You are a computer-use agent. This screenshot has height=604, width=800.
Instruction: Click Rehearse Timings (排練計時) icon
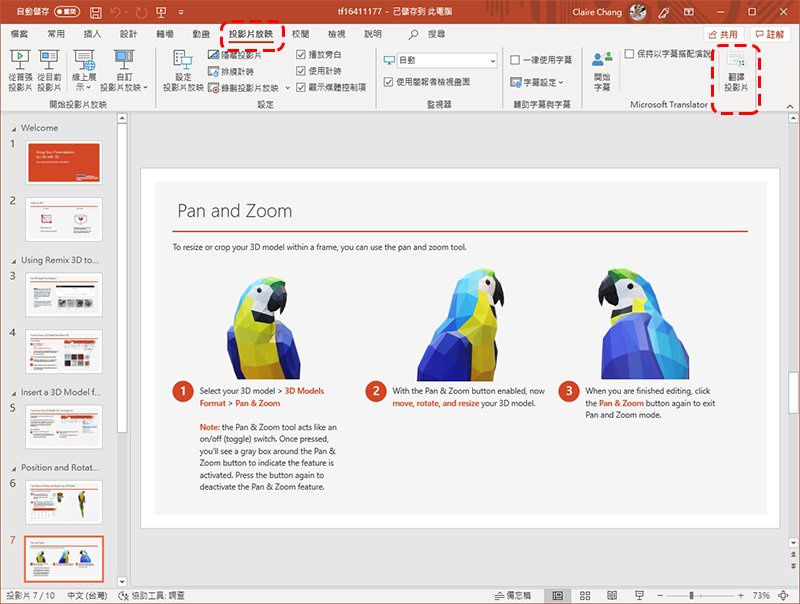coord(213,71)
